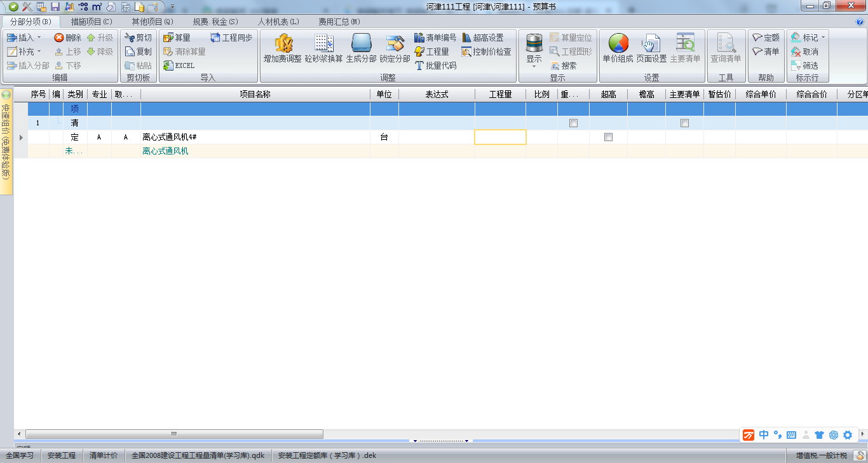Click the 清单 help button
The height and width of the screenshot is (463, 868).
tap(766, 52)
